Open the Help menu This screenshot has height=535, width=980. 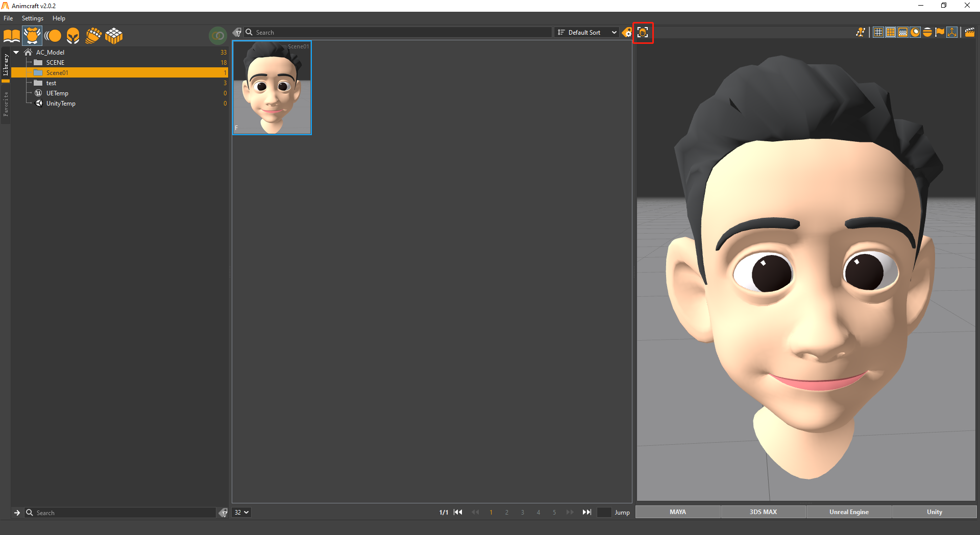tap(59, 18)
